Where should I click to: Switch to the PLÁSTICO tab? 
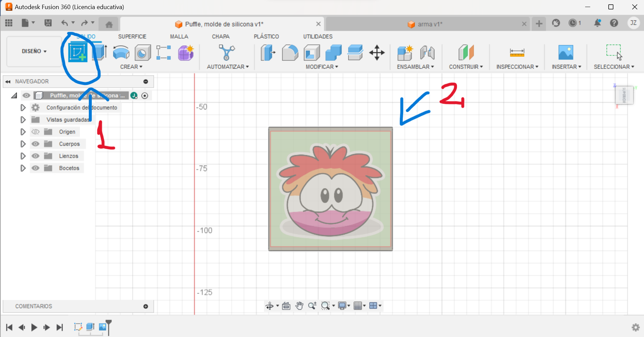266,36
